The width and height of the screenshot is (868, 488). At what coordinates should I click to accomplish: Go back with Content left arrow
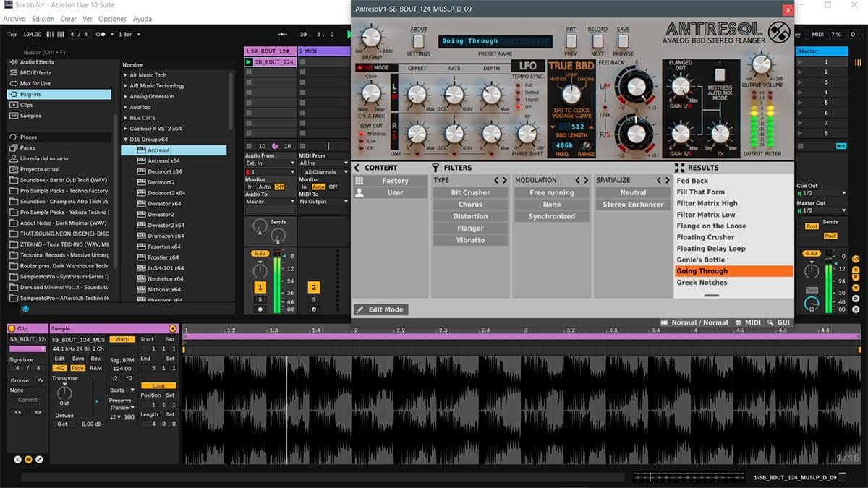click(357, 168)
